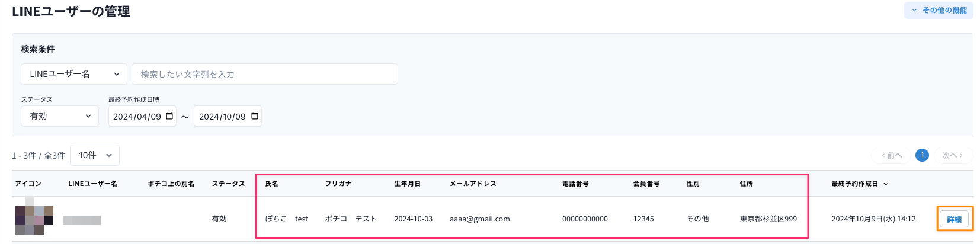
Task: Select page 1 in pagination
Action: 922,155
